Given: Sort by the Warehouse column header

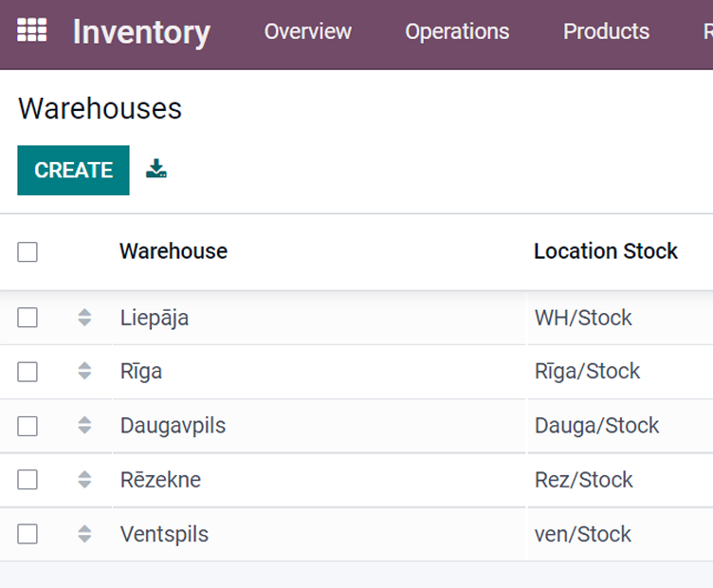Looking at the screenshot, I should tap(174, 251).
